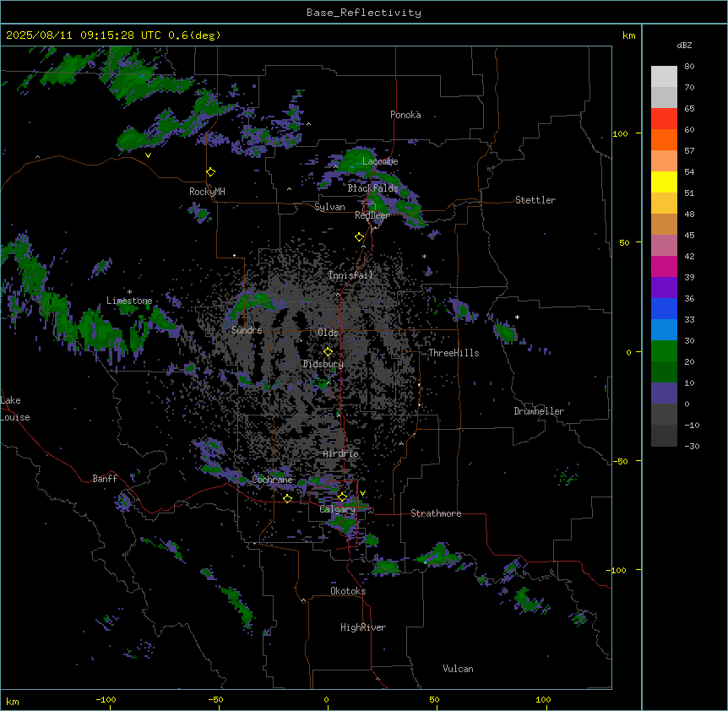Pick the magenta 39-42 dBZ legend swatch
The width and height of the screenshot is (728, 711).
(664, 266)
